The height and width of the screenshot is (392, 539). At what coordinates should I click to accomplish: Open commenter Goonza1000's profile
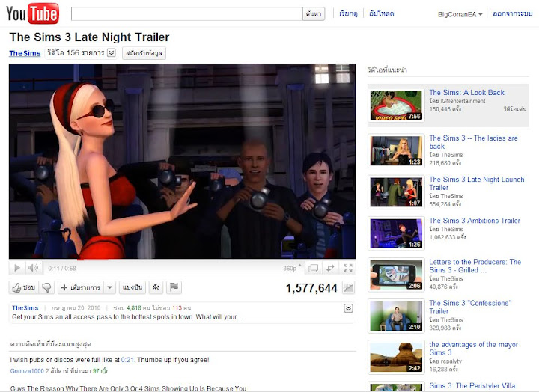click(x=27, y=371)
